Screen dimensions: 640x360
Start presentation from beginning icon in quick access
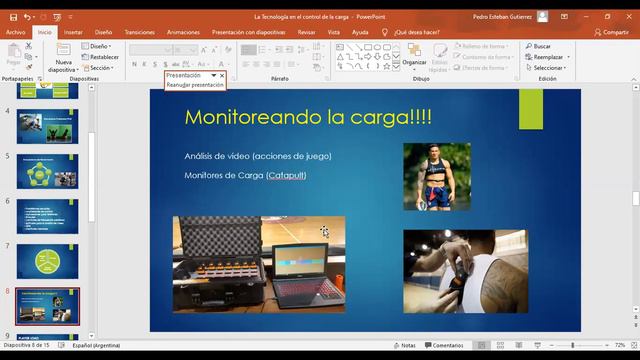tap(57, 17)
